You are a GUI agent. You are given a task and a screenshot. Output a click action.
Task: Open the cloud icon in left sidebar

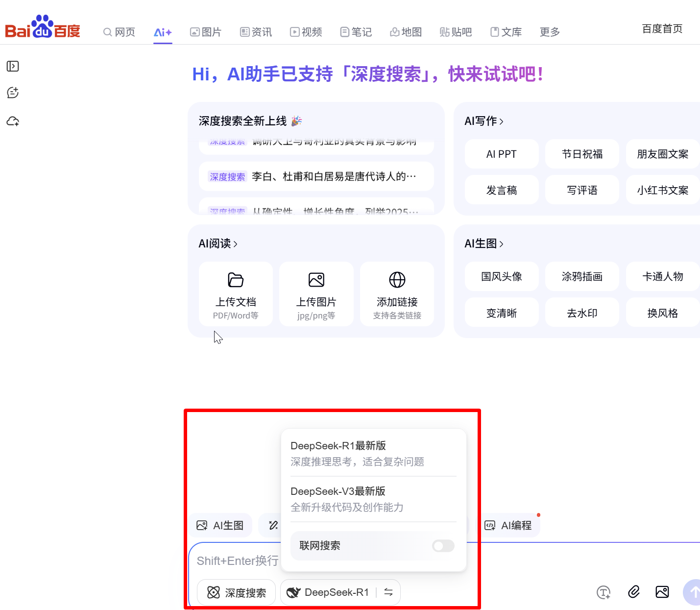click(x=13, y=121)
